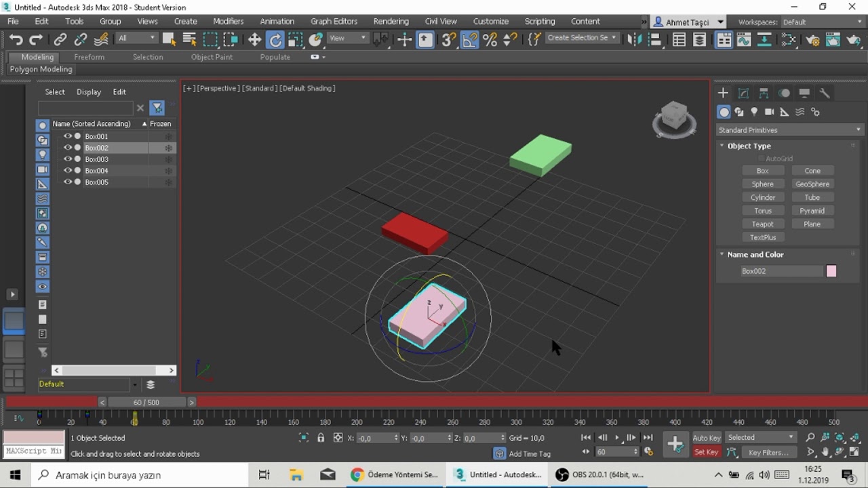Screen dimensions: 868x488
Task: Show Cameras category in Create panel
Action: point(769,112)
